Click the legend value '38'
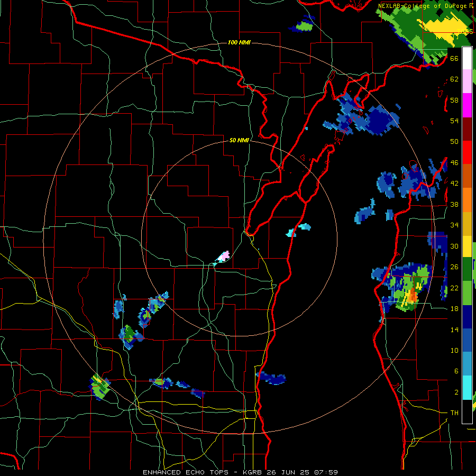The width and height of the screenshot is (476, 476). 454,204
